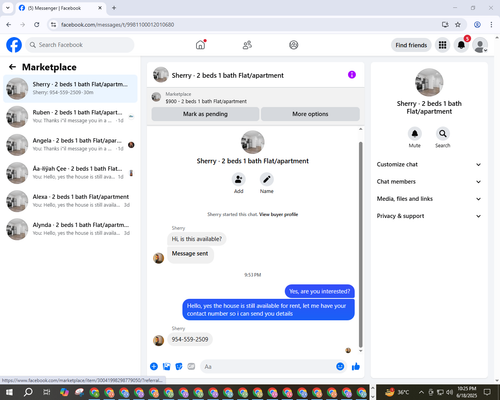Open Windows Task View
The width and height of the screenshot is (500, 400).
[46, 392]
